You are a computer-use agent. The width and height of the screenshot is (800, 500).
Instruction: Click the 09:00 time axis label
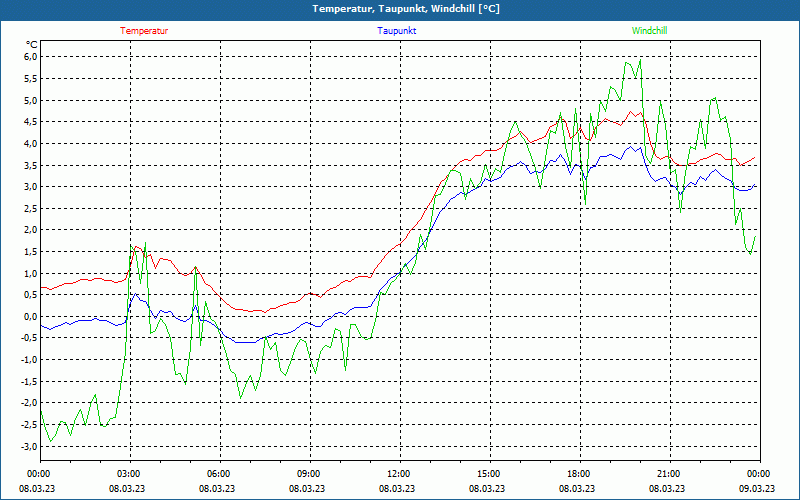(x=310, y=474)
